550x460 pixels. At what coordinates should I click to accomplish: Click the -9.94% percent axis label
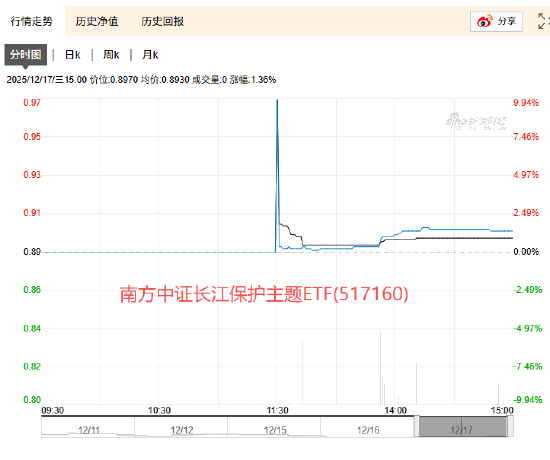(x=528, y=399)
